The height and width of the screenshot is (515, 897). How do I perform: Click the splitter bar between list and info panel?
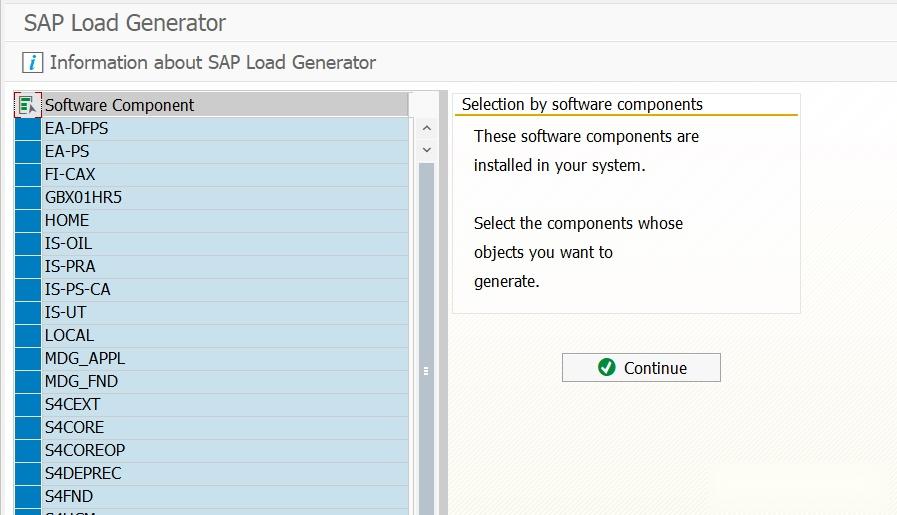click(x=443, y=300)
